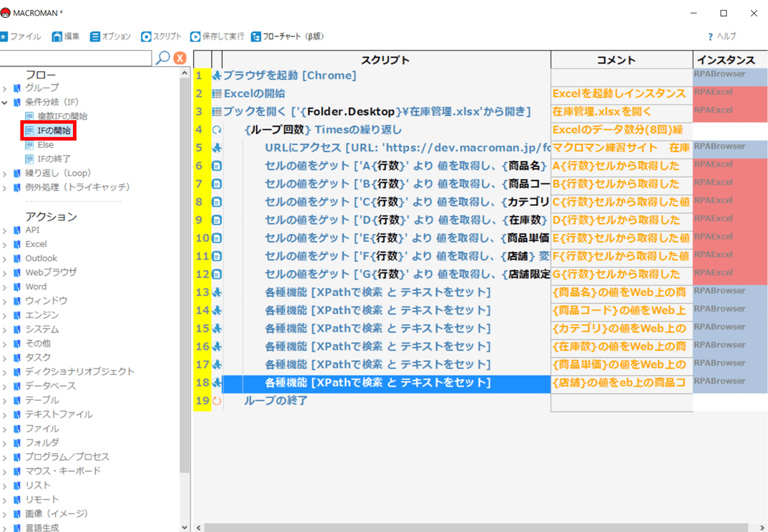Click the リスト category book icon
The image size is (768, 532).
point(17,485)
